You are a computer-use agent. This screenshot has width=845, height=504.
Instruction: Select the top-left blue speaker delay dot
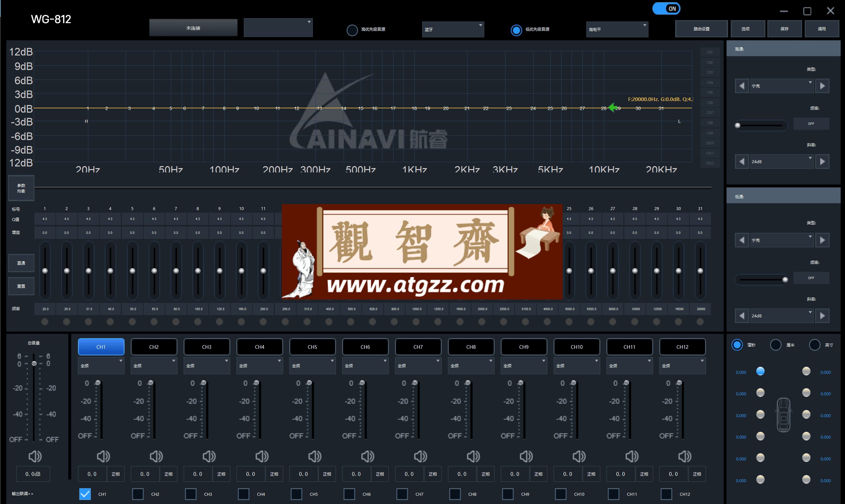(x=760, y=371)
